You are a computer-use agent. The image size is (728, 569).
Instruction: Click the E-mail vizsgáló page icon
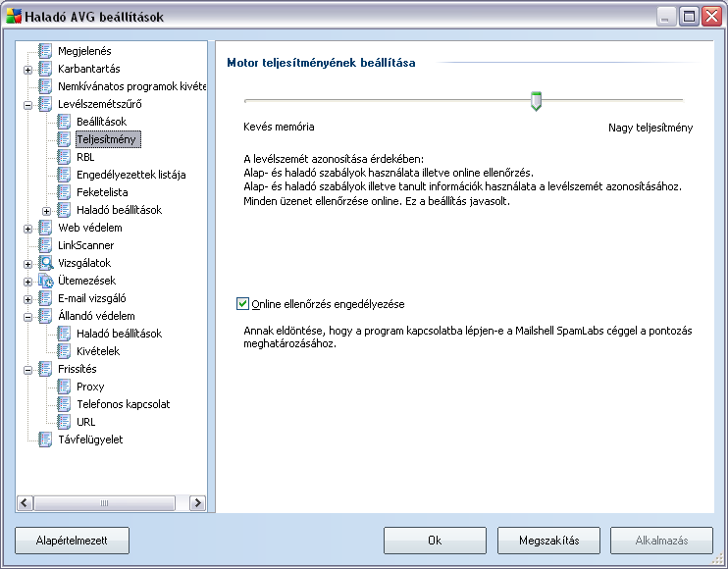(x=45, y=298)
